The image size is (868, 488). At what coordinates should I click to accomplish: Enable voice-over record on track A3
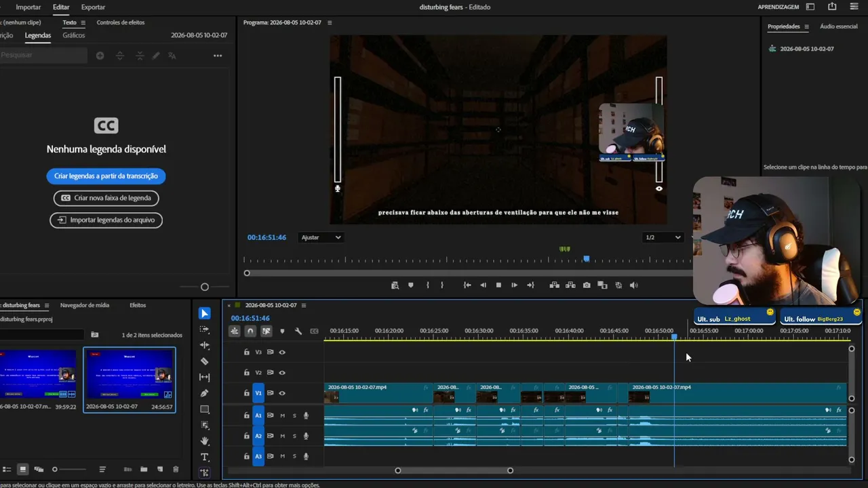306,456
